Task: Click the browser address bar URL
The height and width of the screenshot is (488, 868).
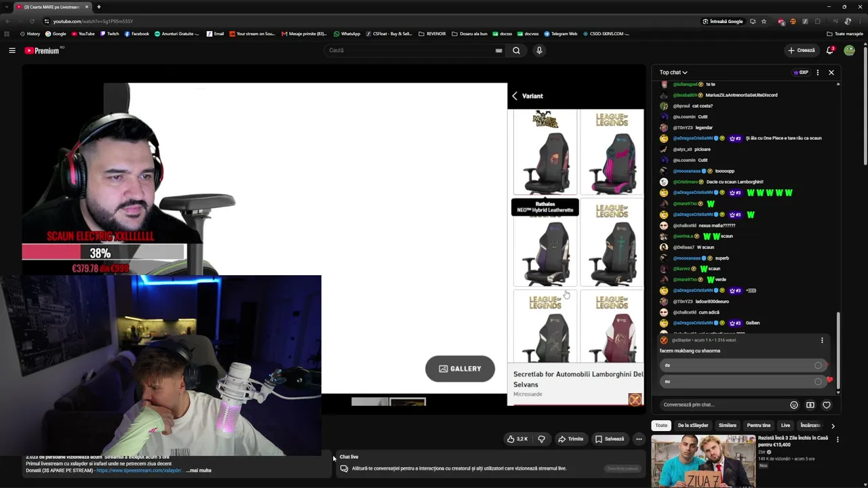Action: click(93, 22)
